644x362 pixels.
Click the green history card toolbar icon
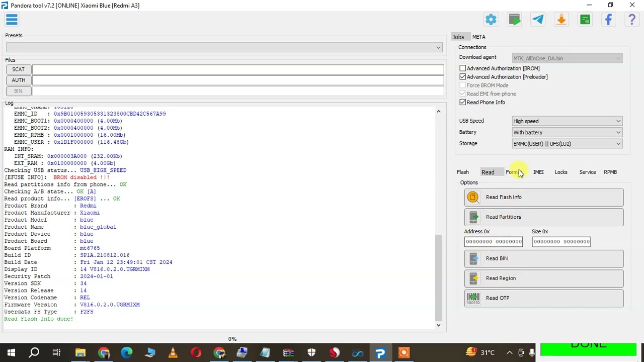(585, 20)
